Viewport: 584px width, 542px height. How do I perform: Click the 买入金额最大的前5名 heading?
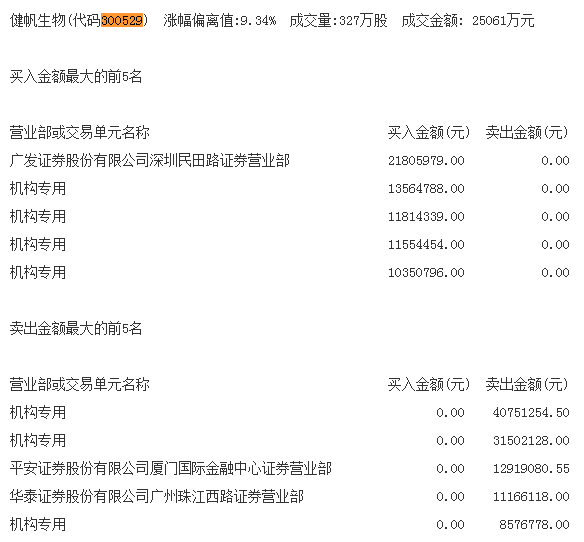[76, 77]
